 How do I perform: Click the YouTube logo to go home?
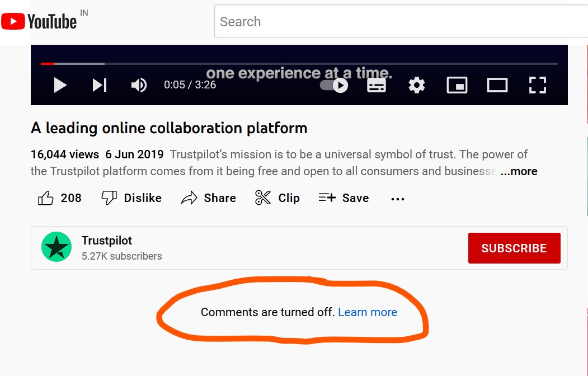click(x=39, y=22)
